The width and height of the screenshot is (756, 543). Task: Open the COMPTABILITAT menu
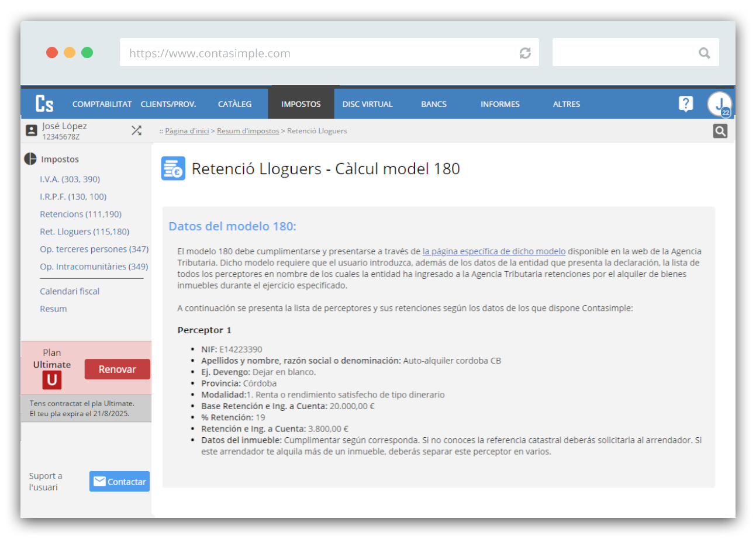(x=102, y=104)
